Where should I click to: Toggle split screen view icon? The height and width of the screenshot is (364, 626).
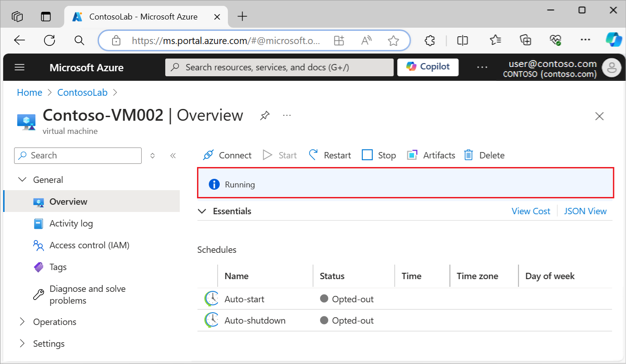(463, 40)
